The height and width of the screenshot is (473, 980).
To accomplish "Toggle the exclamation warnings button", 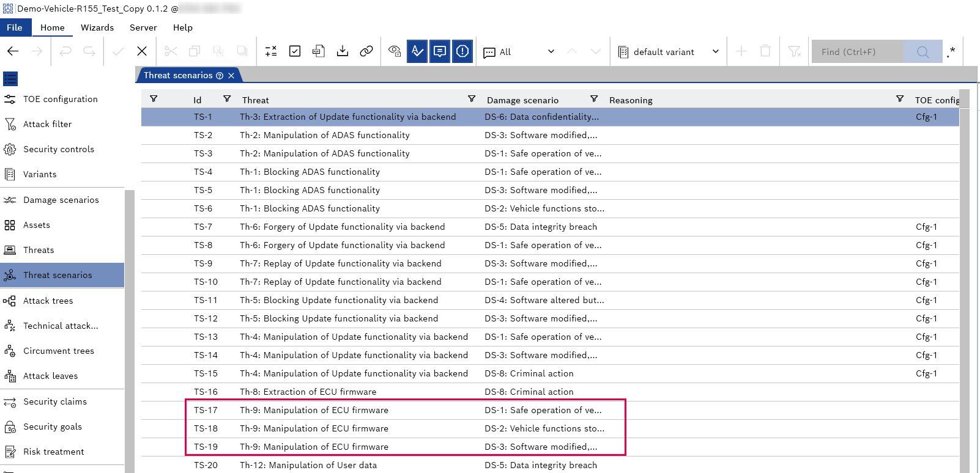I will (462, 51).
